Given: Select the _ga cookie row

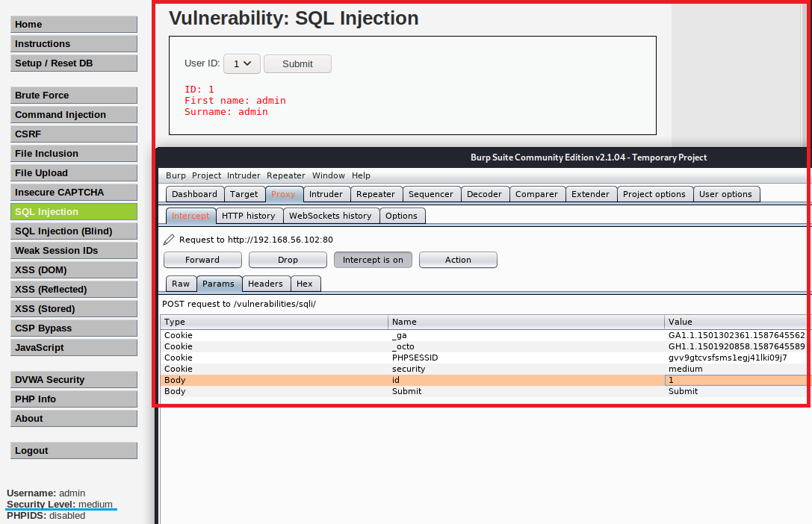Looking at the screenshot, I should click(x=484, y=335).
